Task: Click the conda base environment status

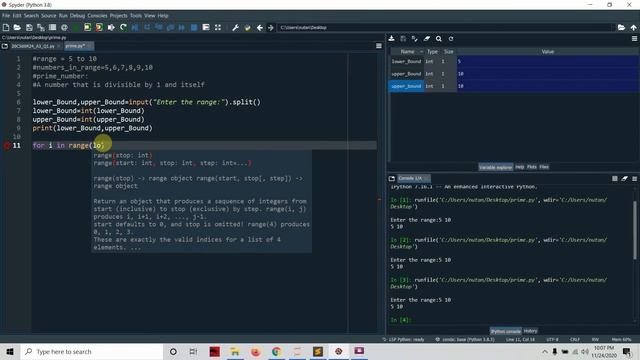Action: [x=465, y=339]
